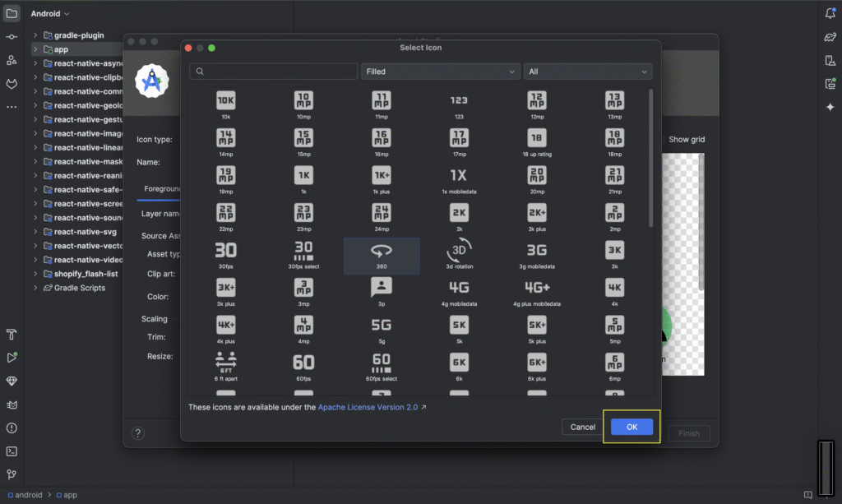842x504 pixels.
Task: Click the 3p person icon
Action: [x=381, y=288]
